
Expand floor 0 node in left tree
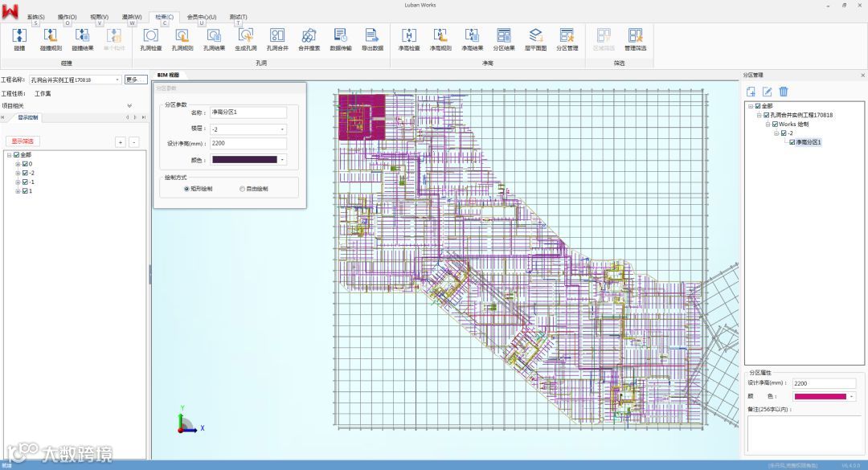(x=18, y=164)
